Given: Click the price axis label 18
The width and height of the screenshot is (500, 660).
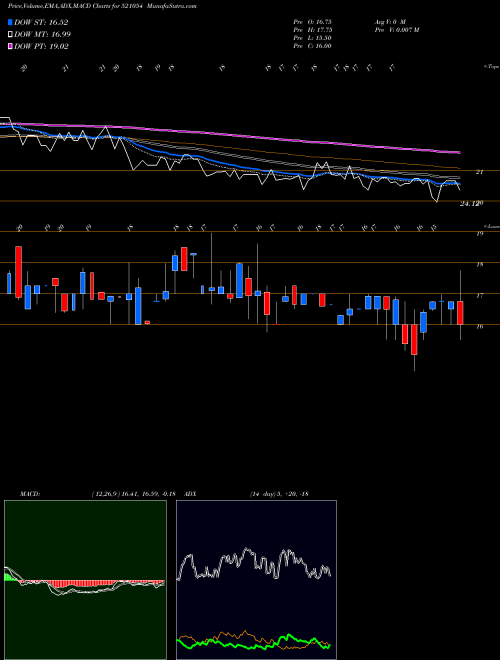Looking at the screenshot, I should (x=479, y=265).
